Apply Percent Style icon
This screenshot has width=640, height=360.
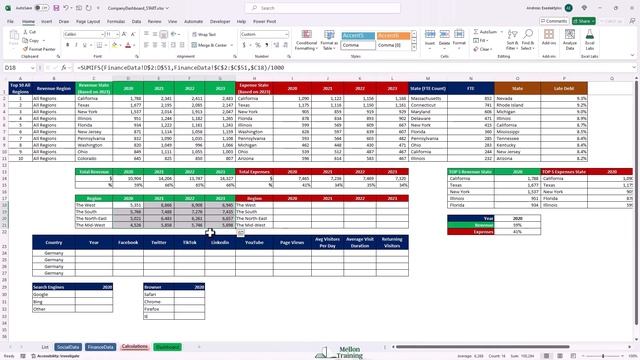258,45
